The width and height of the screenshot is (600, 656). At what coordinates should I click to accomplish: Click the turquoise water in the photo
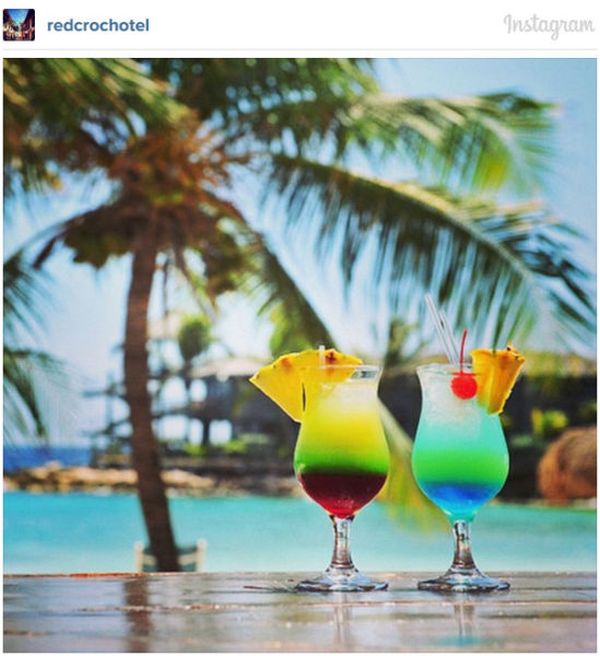[x=251, y=531]
